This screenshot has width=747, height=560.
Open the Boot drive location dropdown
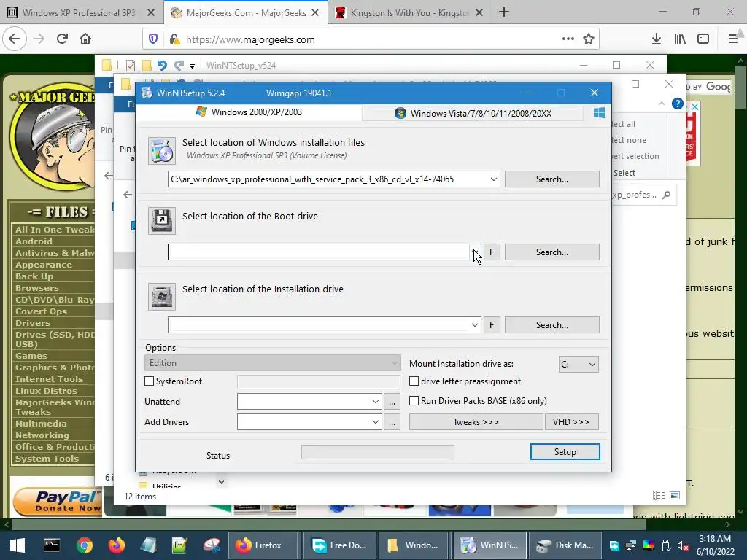click(x=475, y=252)
